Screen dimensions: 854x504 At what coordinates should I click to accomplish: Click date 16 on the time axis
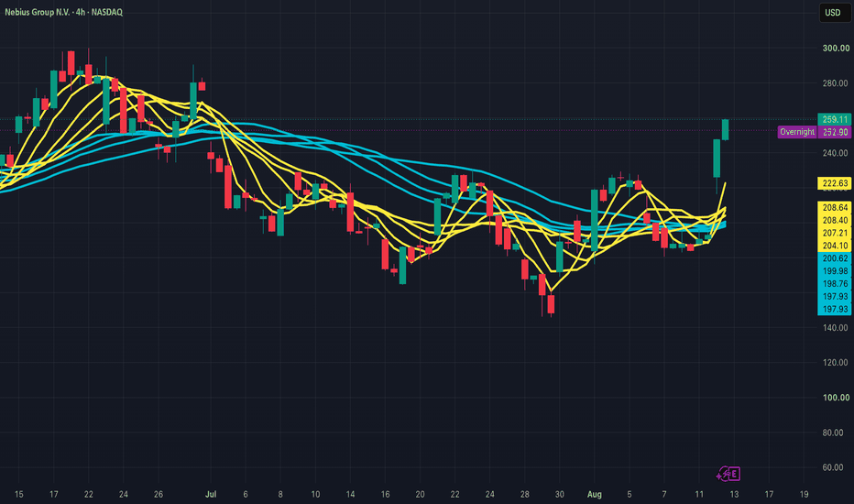(x=385, y=494)
